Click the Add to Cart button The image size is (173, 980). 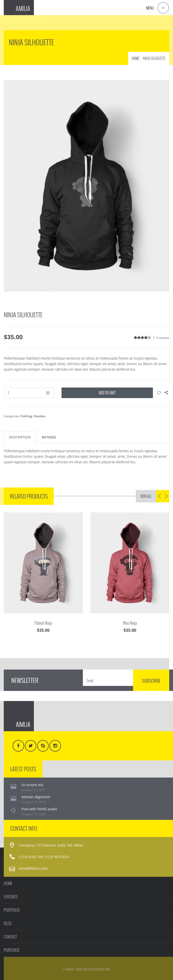107,393
